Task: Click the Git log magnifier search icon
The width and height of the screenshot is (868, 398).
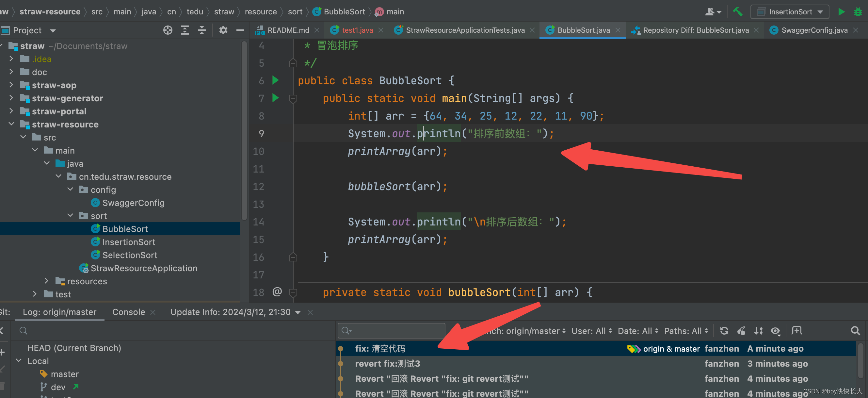Action: [855, 331]
